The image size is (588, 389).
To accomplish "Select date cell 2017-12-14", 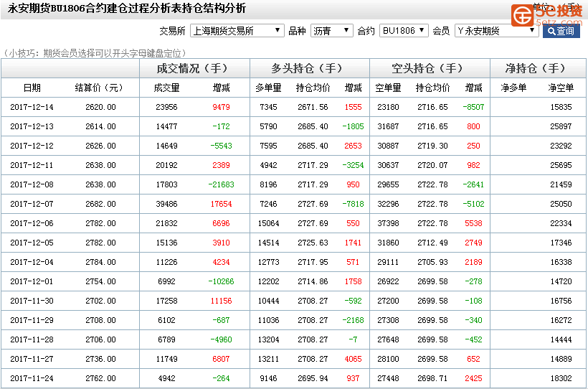I will pyautogui.click(x=32, y=107).
